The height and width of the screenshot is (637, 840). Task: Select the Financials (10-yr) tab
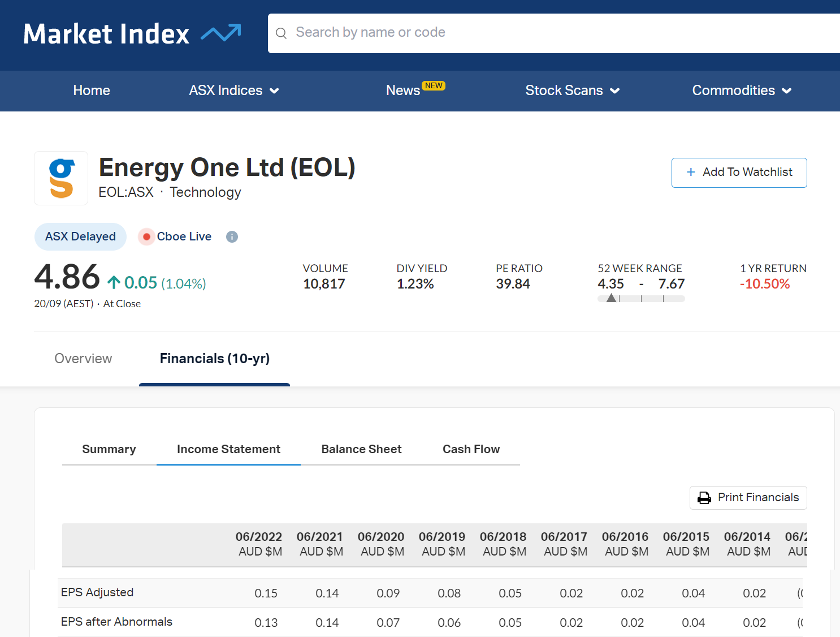(215, 359)
